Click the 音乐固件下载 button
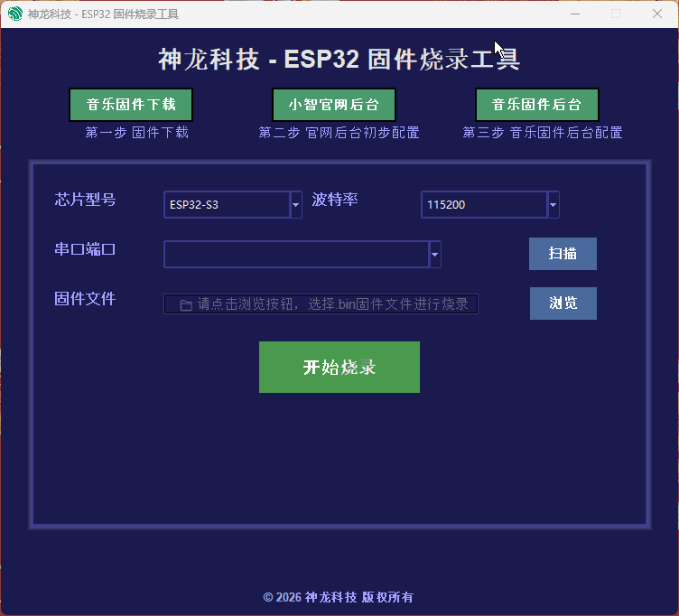The width and height of the screenshot is (679, 616). pyautogui.click(x=131, y=105)
